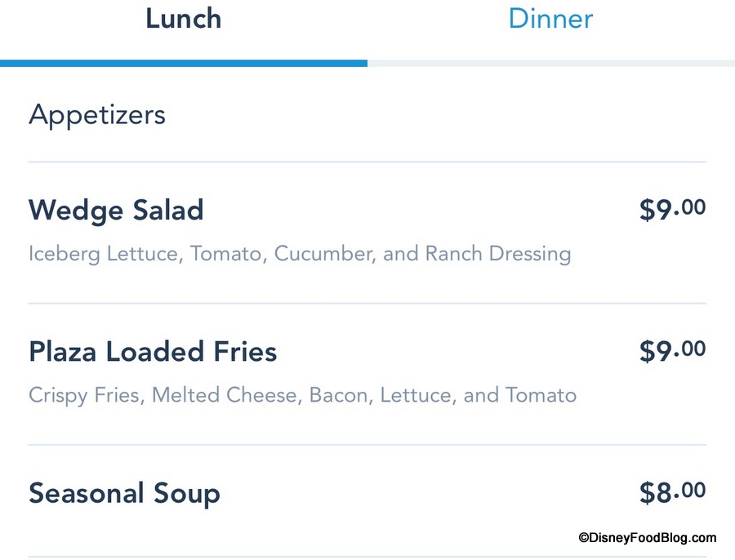The image size is (735, 560).
Task: Click the blue active indicator under Lunch
Action: click(184, 63)
